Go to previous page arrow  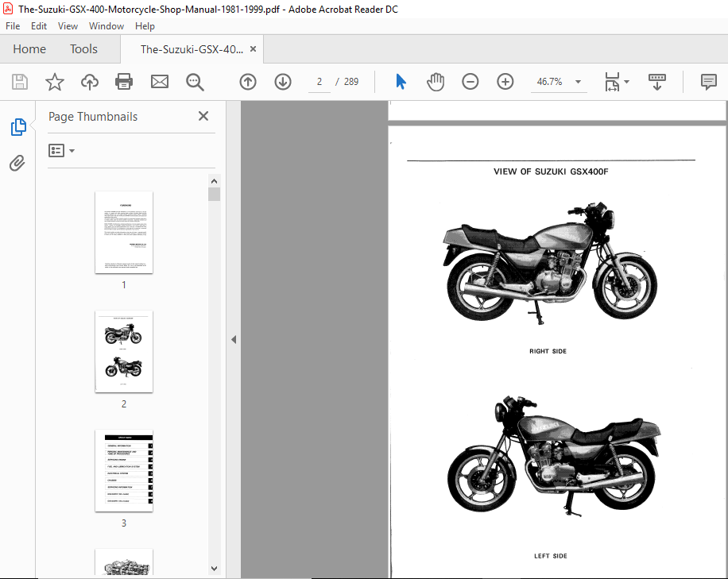click(x=248, y=82)
